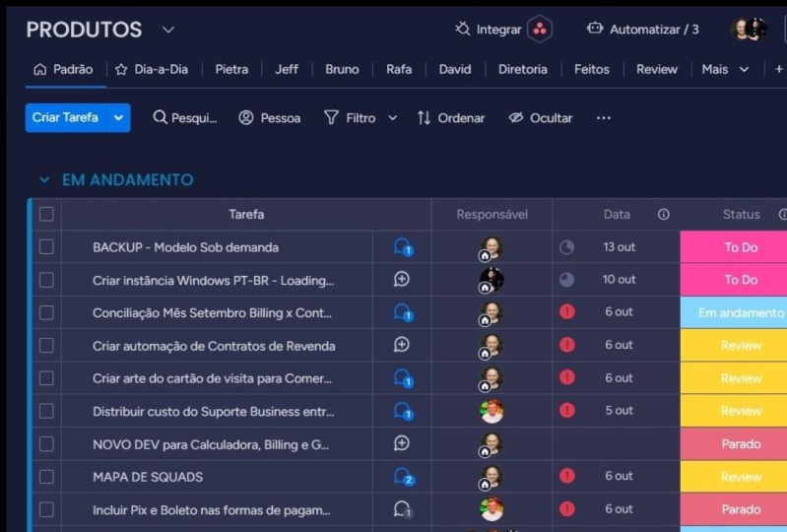Switch to the David tab
This screenshot has height=532, width=787.
pyautogui.click(x=455, y=69)
